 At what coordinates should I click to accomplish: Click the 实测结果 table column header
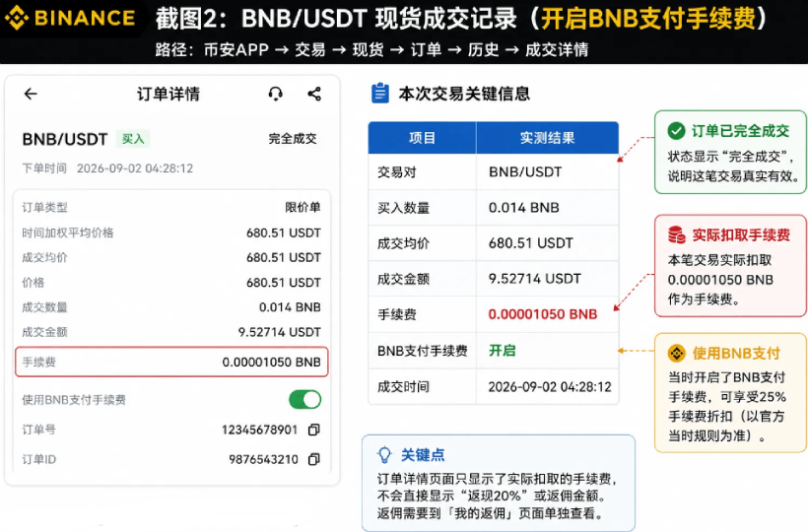[547, 138]
